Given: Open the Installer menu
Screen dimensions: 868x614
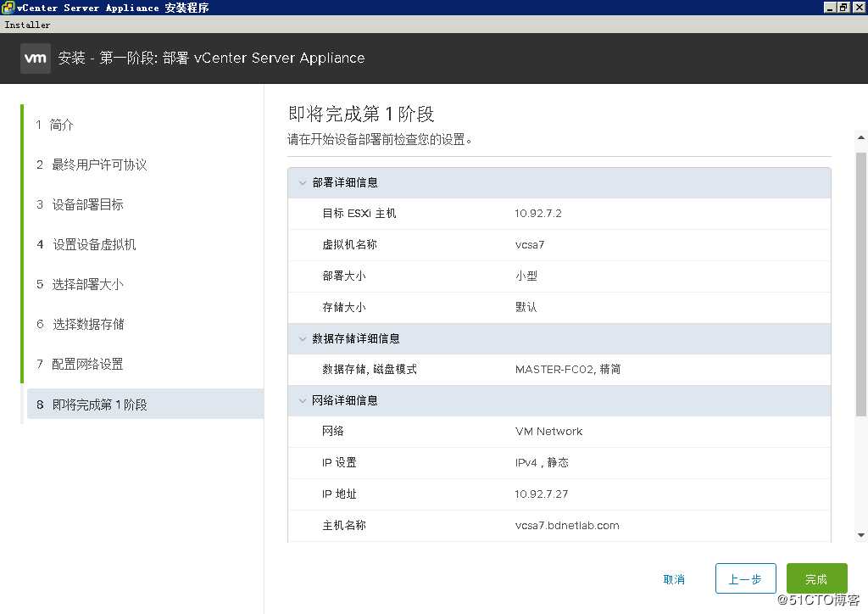Looking at the screenshot, I should (x=27, y=25).
